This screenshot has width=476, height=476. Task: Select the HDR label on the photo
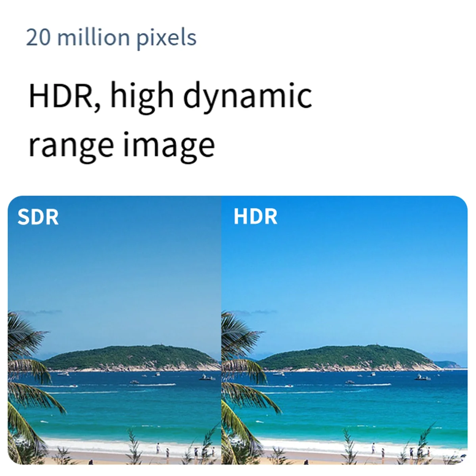[x=255, y=217]
